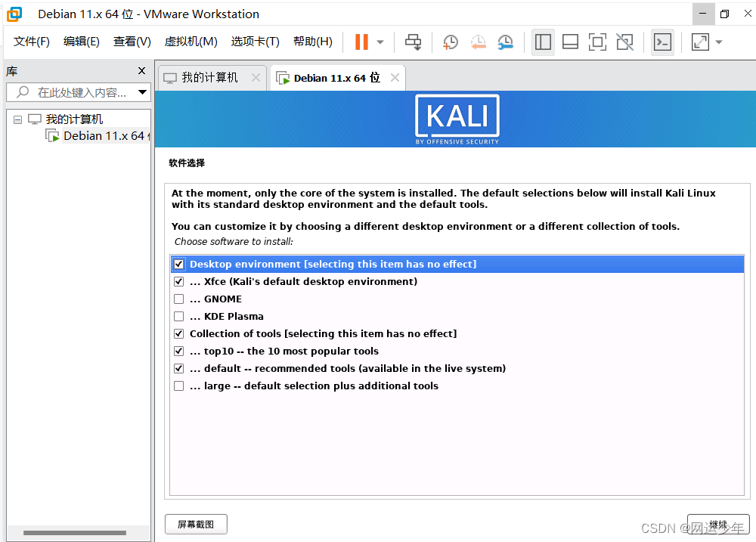Open the 查看(V) menu
Screen dimensions: 756x542
pyautogui.click(x=132, y=42)
